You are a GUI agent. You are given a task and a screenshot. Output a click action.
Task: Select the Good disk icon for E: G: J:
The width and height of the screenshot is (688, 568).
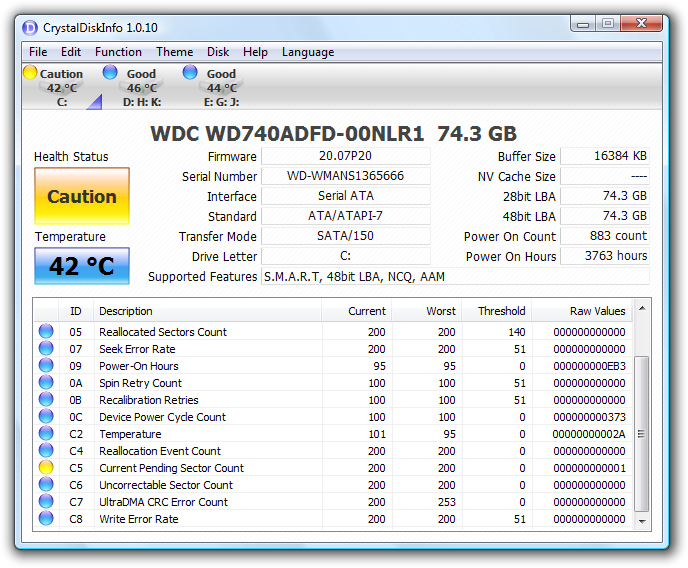pos(190,73)
